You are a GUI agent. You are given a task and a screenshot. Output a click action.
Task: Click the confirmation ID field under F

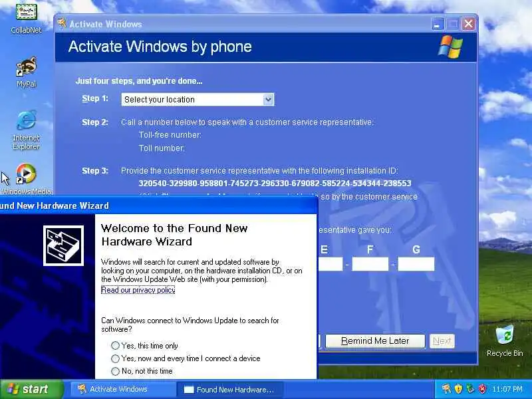click(x=370, y=264)
